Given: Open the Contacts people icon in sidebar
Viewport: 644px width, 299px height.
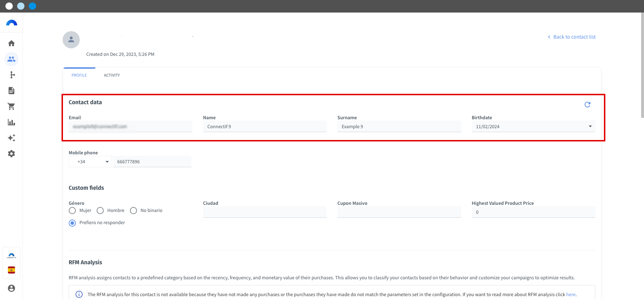Looking at the screenshot, I should tap(11, 59).
